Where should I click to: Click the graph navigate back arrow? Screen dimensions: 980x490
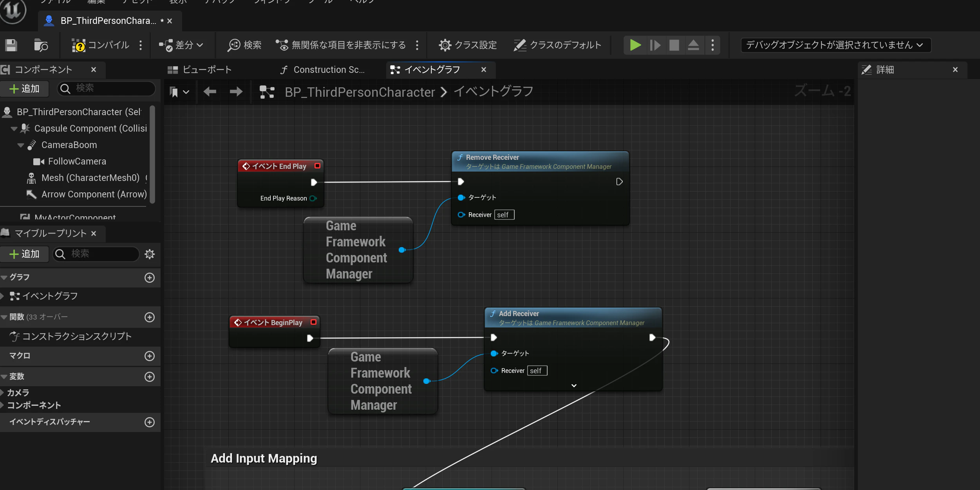[210, 92]
